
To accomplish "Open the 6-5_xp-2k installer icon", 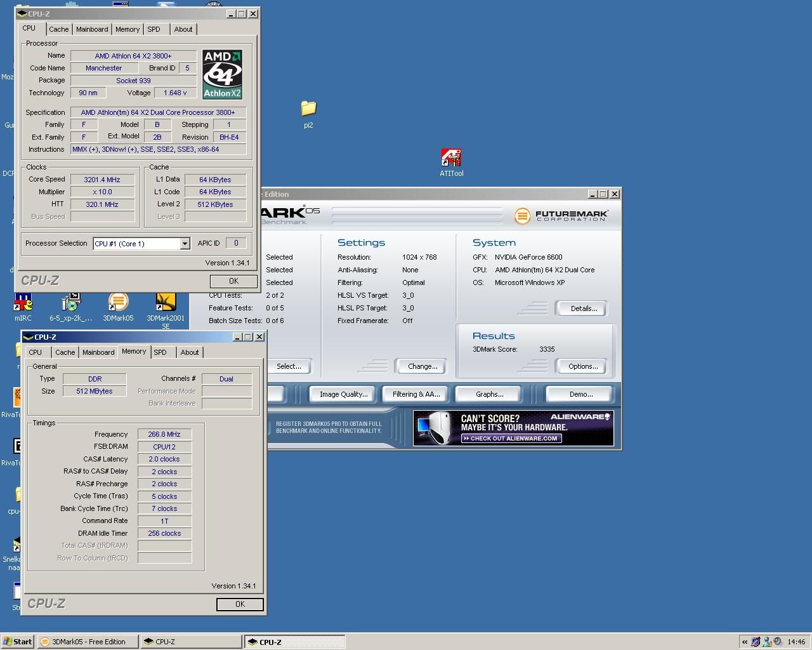I will tap(70, 307).
